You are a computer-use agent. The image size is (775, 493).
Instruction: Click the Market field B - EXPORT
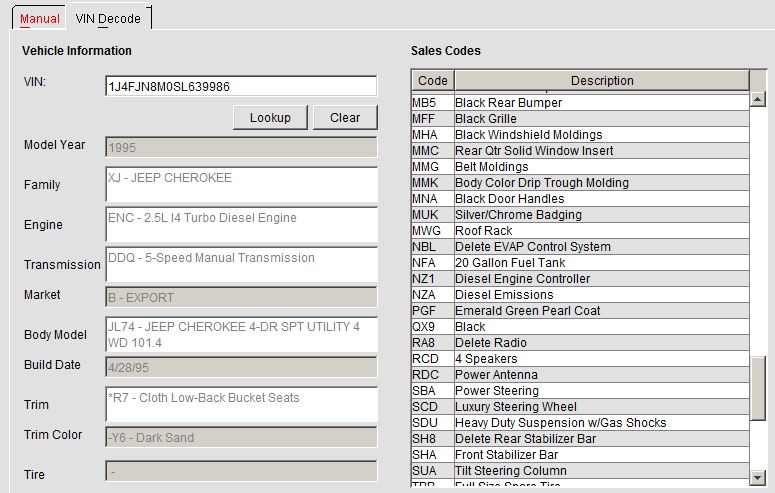point(241,297)
